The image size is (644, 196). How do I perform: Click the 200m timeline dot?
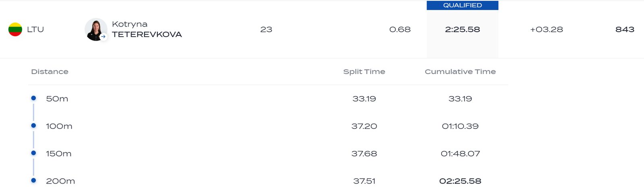[33, 180]
